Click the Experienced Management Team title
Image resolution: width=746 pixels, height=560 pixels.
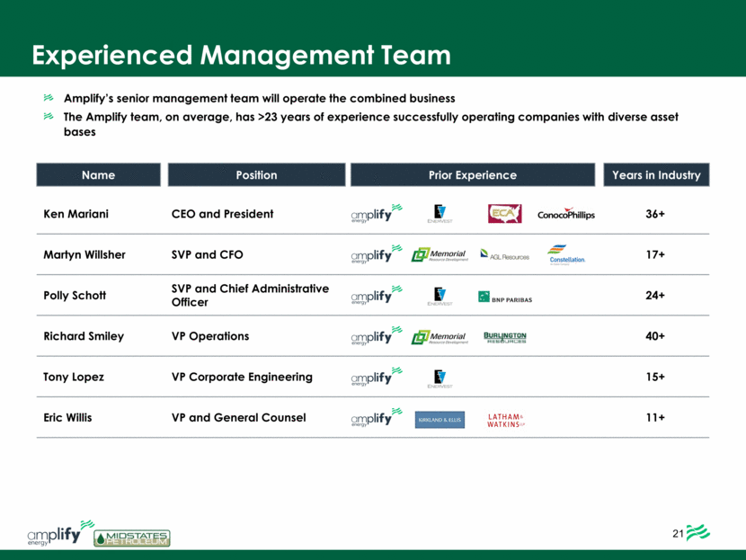pos(241,55)
